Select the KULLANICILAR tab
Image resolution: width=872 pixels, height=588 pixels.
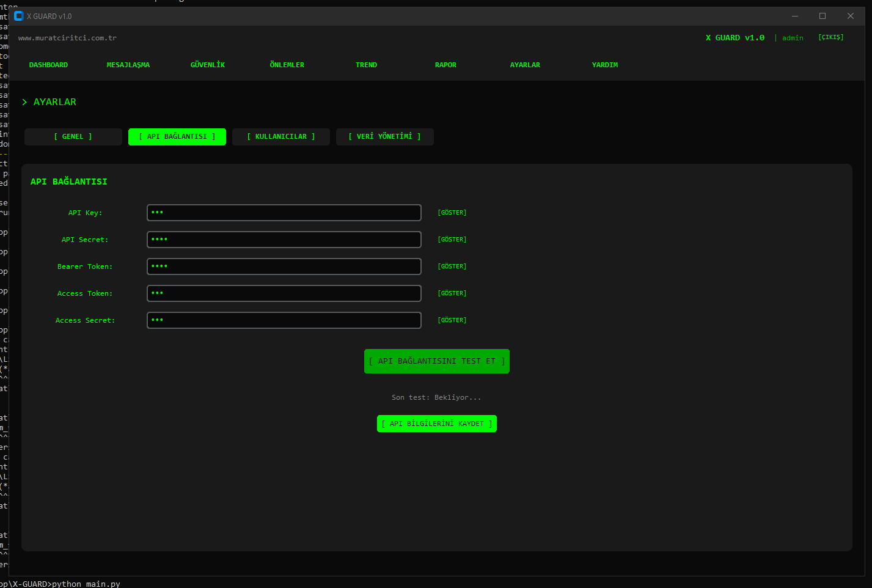281,137
